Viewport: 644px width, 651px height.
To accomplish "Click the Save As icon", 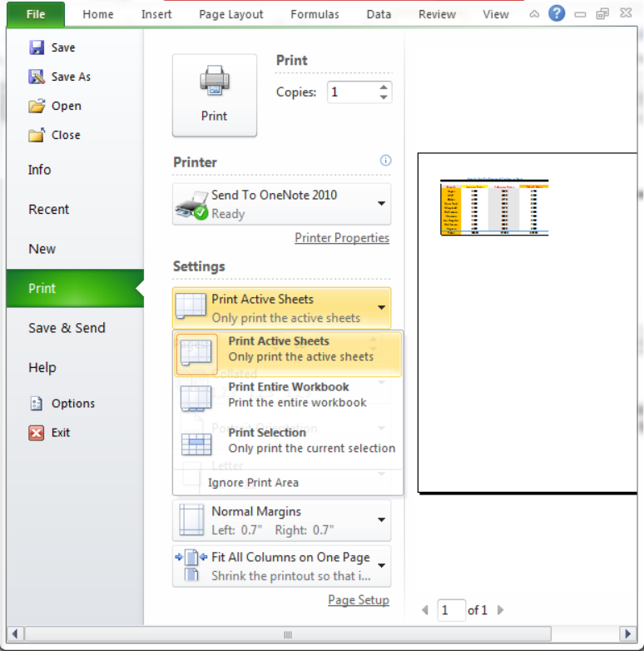I will (37, 77).
